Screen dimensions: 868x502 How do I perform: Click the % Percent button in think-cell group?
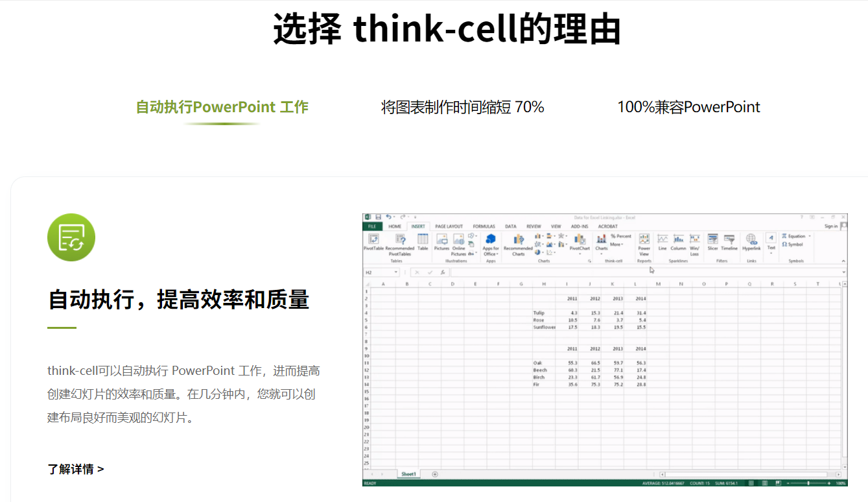621,236
